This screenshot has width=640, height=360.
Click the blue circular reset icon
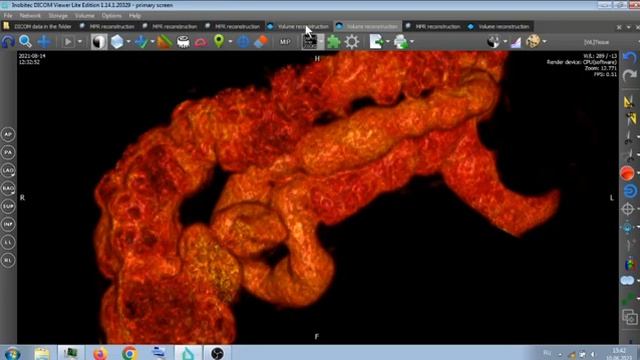(629, 191)
